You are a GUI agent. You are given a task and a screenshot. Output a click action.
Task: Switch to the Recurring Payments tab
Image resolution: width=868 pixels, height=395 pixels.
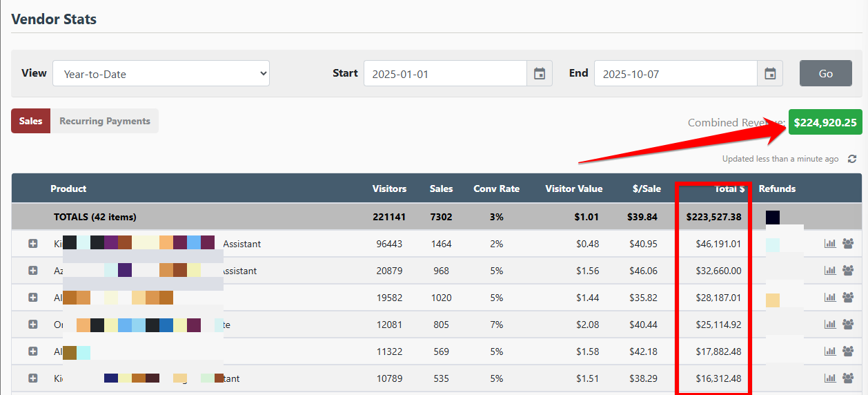click(104, 121)
